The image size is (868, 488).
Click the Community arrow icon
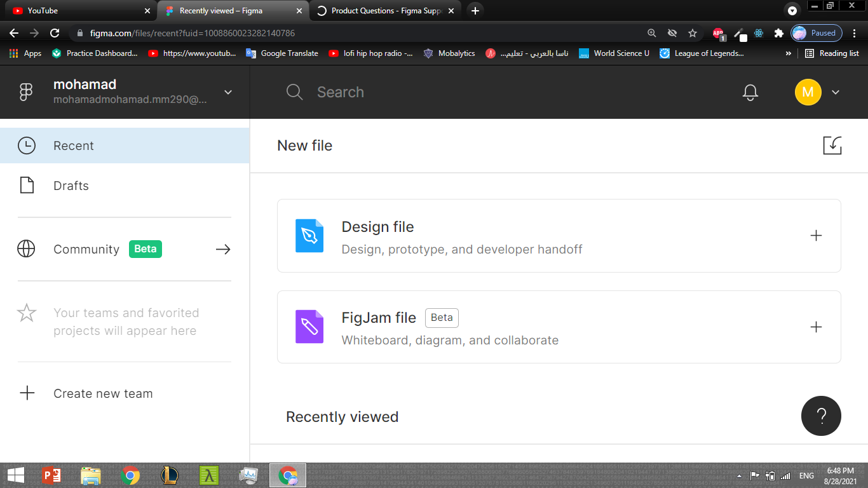(223, 249)
